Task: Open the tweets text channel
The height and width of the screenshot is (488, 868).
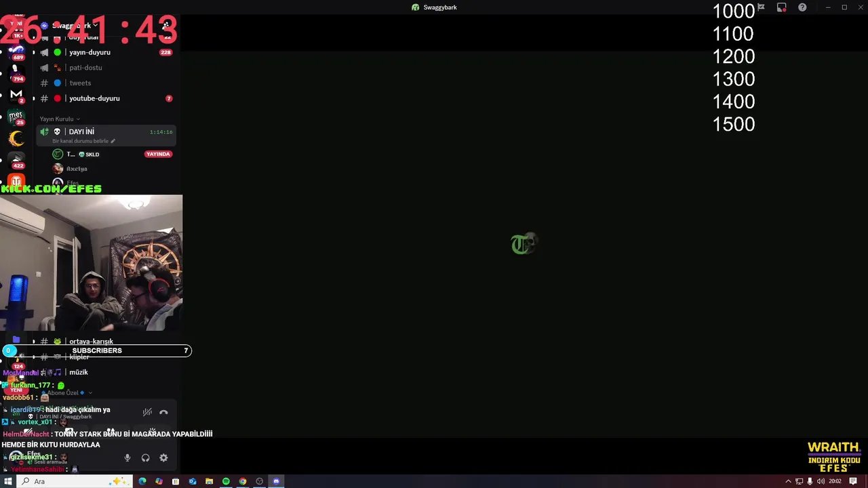Action: [x=105, y=83]
